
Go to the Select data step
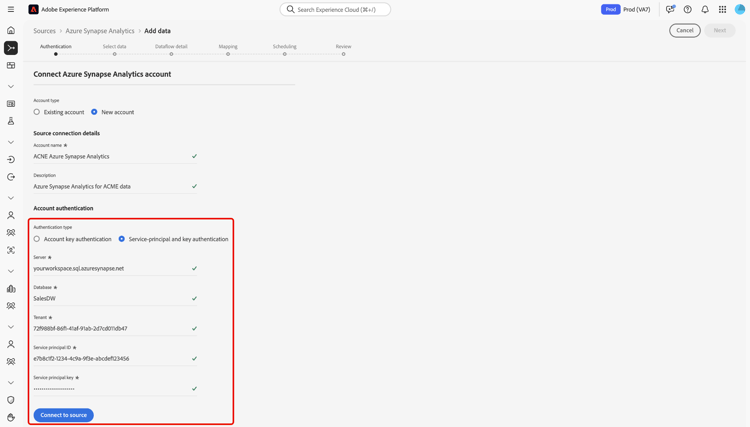coord(114,49)
